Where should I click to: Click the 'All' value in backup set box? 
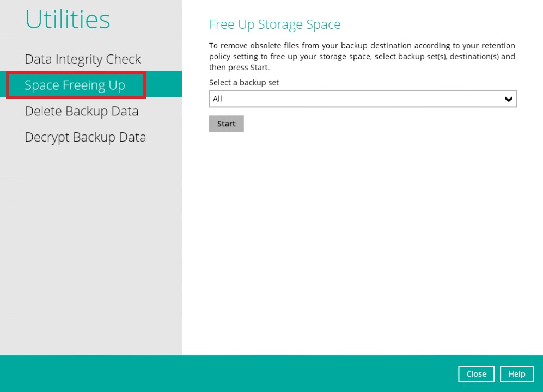[x=218, y=99]
